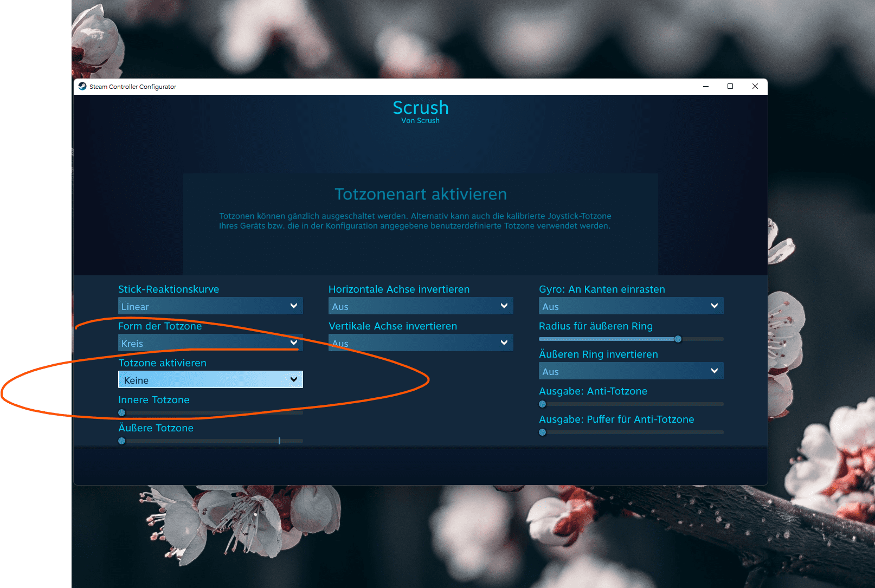The width and height of the screenshot is (875, 588).
Task: Click the Ausgabe: Puffer für Anti-Totzone slider
Action: coord(631,432)
